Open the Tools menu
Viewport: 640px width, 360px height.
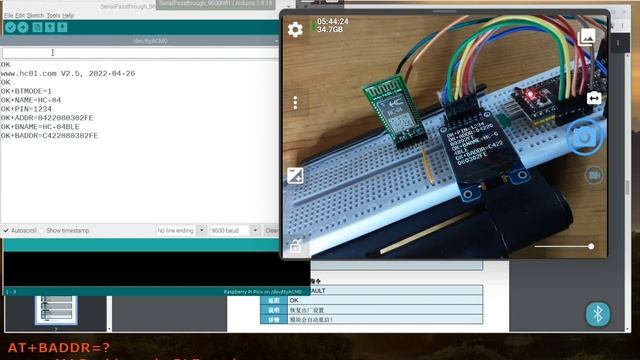[x=53, y=16]
